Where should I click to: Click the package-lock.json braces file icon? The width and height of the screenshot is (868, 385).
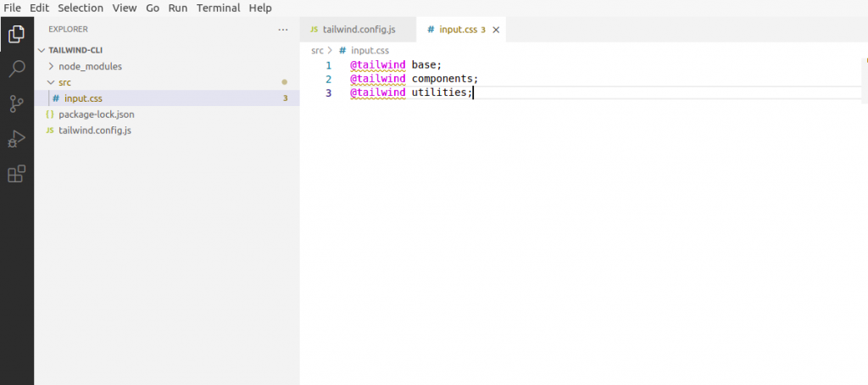coord(50,114)
